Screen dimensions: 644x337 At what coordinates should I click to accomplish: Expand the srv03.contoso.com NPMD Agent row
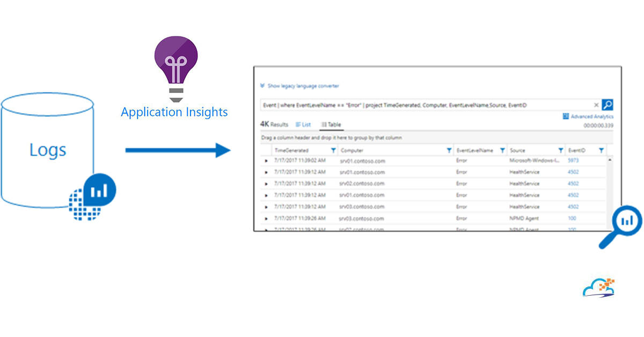coord(266,218)
